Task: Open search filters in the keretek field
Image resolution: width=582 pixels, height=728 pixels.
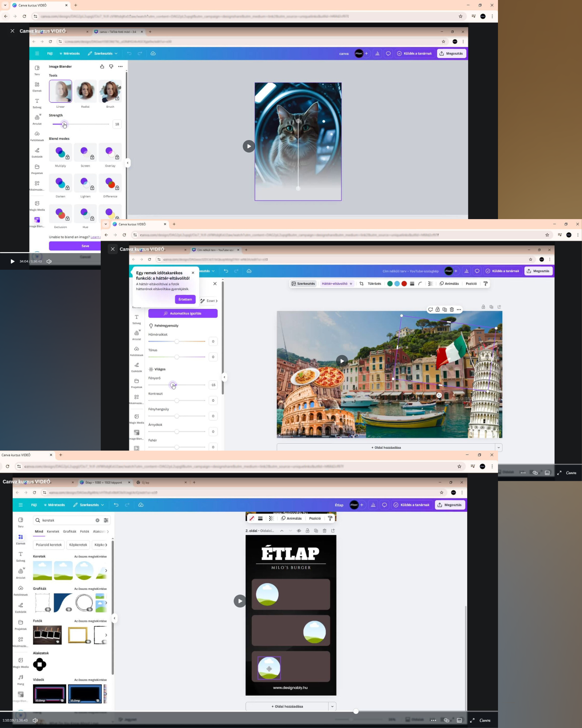Action: click(x=106, y=520)
